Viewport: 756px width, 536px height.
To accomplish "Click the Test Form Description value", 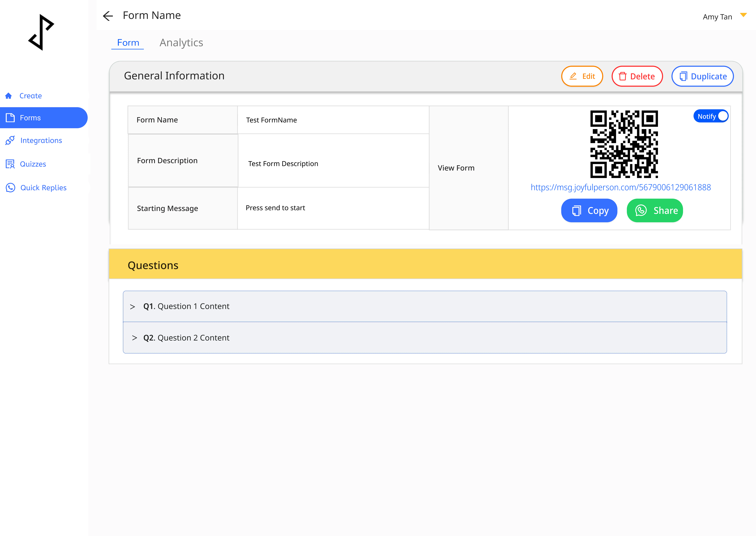I will coord(283,163).
